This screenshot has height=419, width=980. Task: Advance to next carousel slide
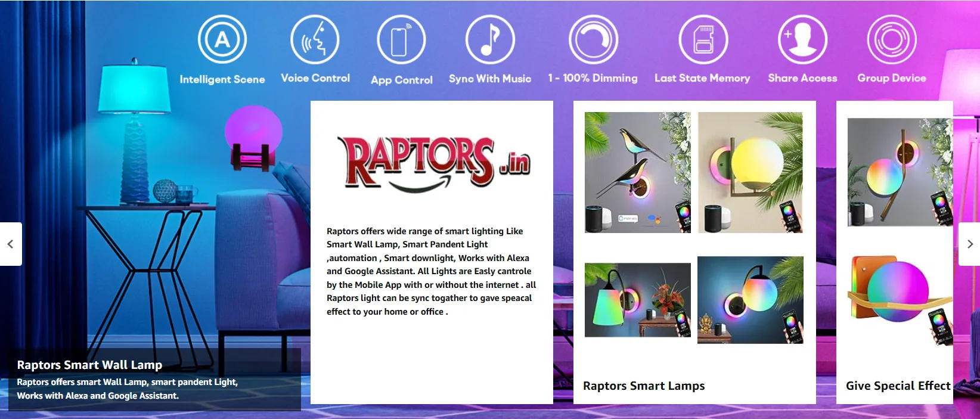969,244
